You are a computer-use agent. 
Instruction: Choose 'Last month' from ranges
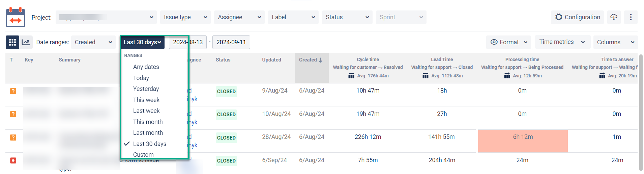(x=148, y=133)
